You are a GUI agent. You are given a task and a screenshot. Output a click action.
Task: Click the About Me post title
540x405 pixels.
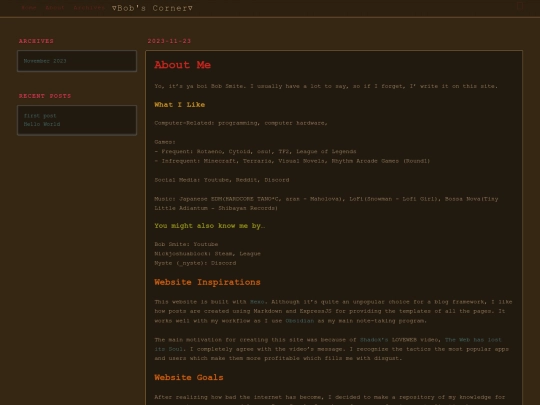tap(182, 65)
